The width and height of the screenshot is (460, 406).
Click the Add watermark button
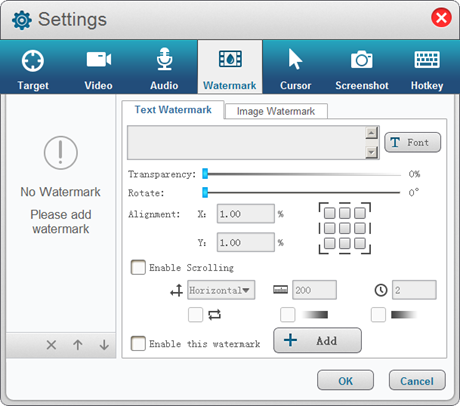317,340
